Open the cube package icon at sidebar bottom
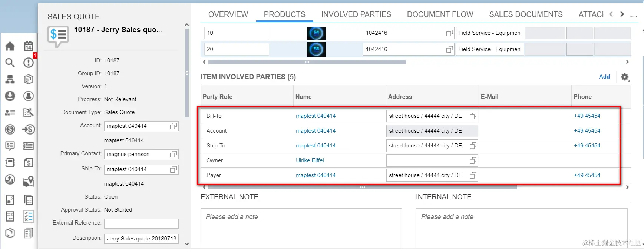 [10, 233]
